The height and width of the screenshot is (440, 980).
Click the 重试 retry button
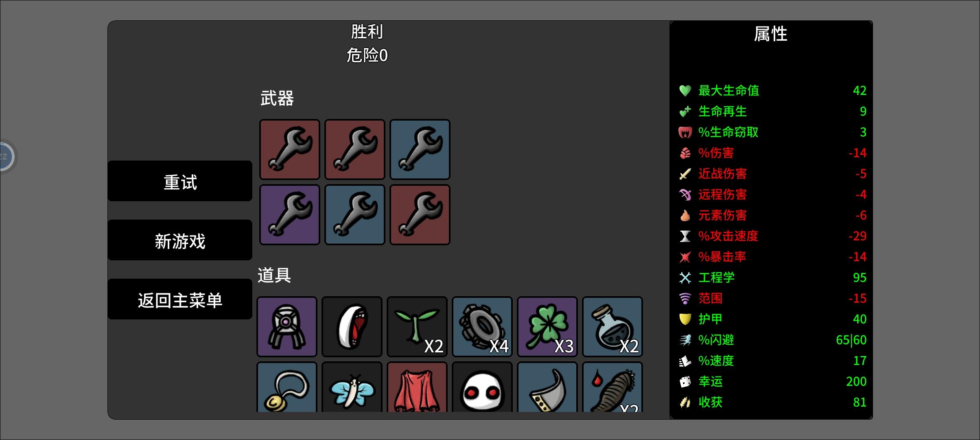pyautogui.click(x=180, y=181)
